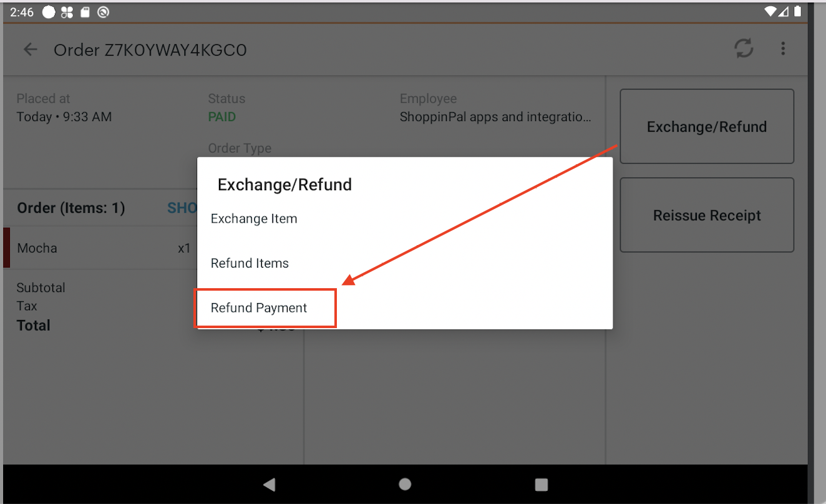826x504 pixels.
Task: Tap the Android home circle button
Action: [x=405, y=484]
